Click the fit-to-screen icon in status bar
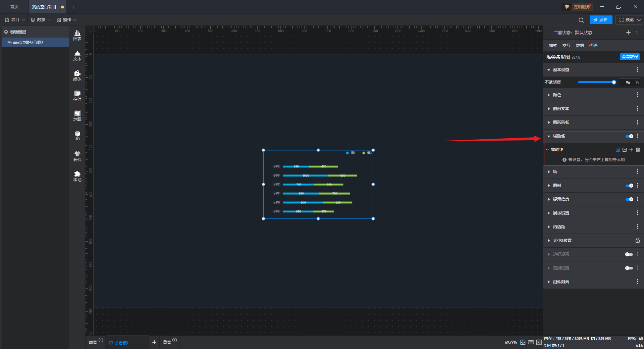 [523, 342]
